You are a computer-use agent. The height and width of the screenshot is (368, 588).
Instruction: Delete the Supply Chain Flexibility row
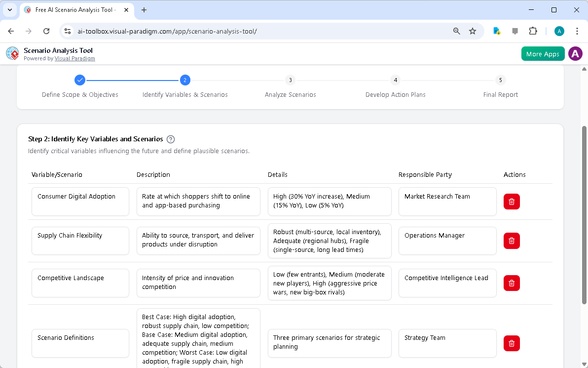(512, 241)
